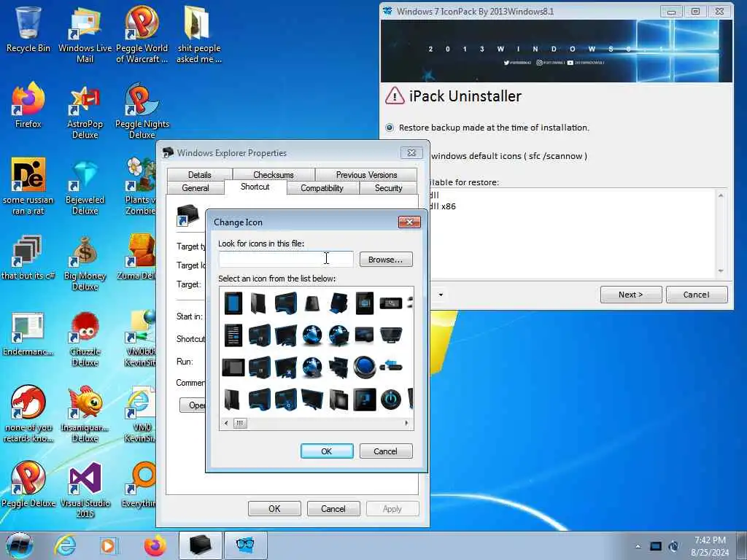Select AstroPop Deluxe desktop icon
Viewport: 747px width, 560px height.
point(85,112)
